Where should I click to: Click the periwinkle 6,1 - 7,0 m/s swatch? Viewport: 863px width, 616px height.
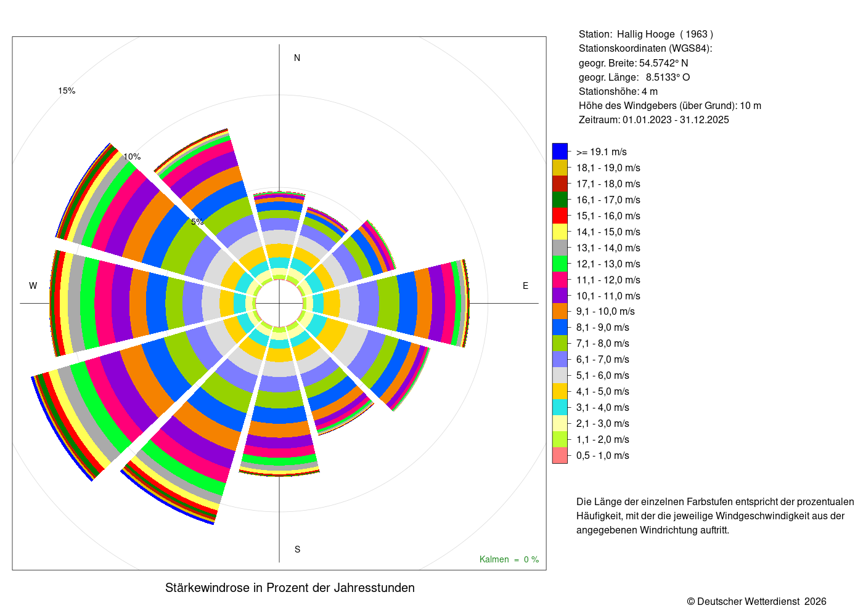pos(560,359)
